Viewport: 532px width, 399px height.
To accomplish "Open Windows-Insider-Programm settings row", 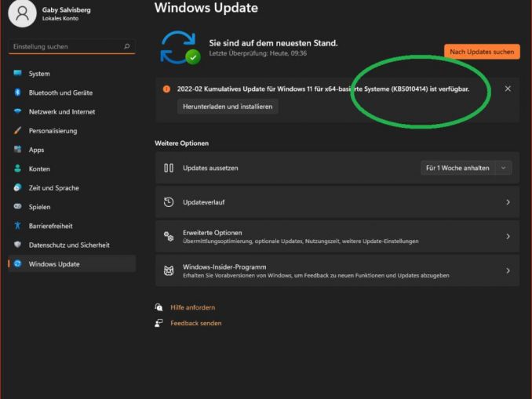I will pos(337,270).
